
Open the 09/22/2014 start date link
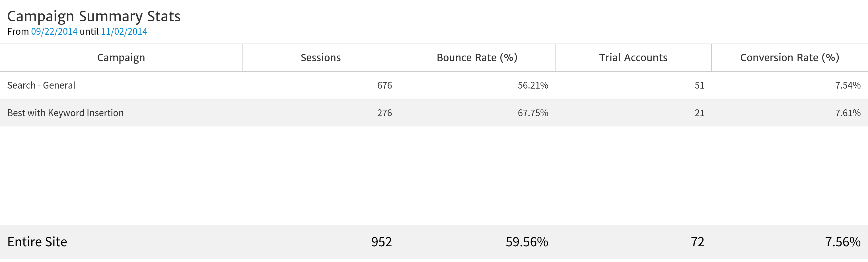[54, 32]
